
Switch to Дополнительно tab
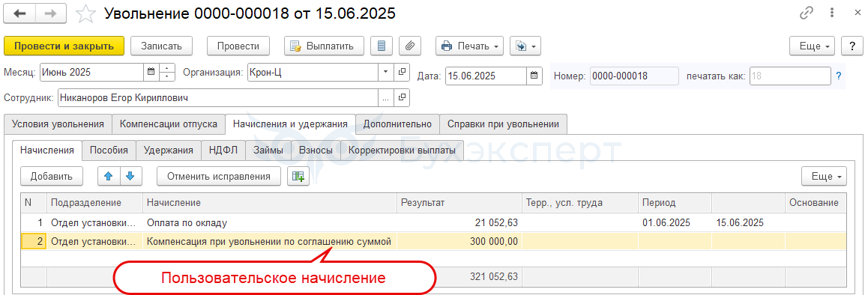tap(397, 124)
